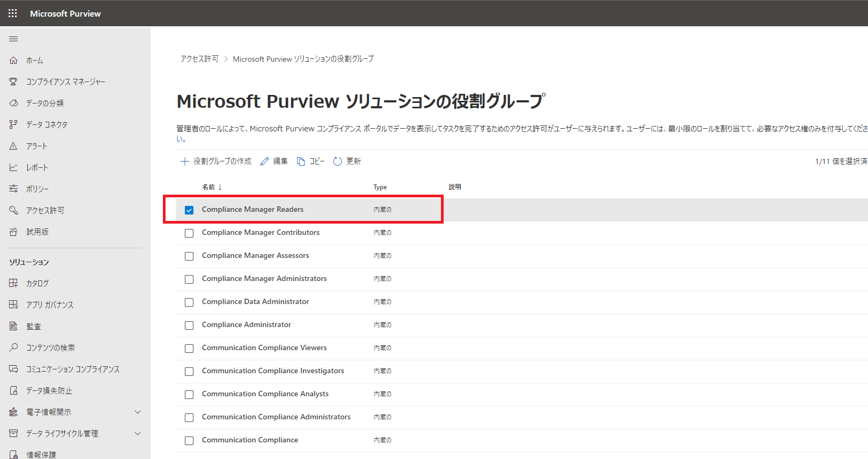The height and width of the screenshot is (459, 868).
Task: Click the Type column header
Action: (x=380, y=187)
